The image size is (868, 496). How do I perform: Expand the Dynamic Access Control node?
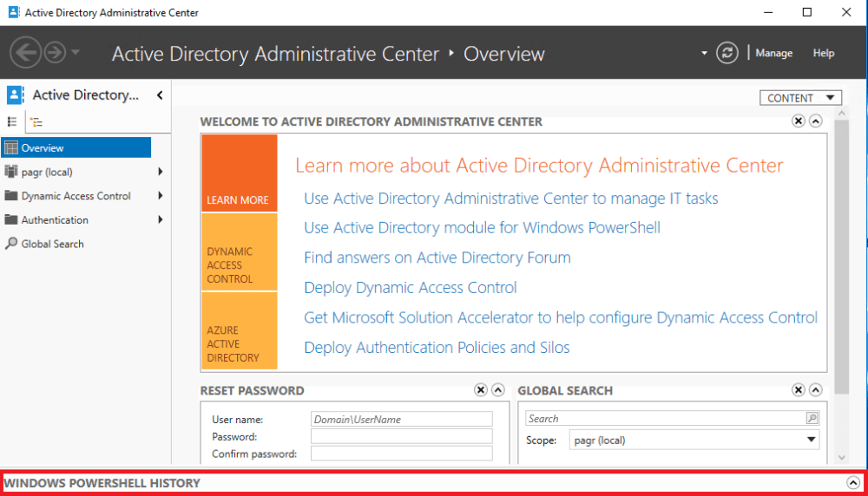pos(161,196)
